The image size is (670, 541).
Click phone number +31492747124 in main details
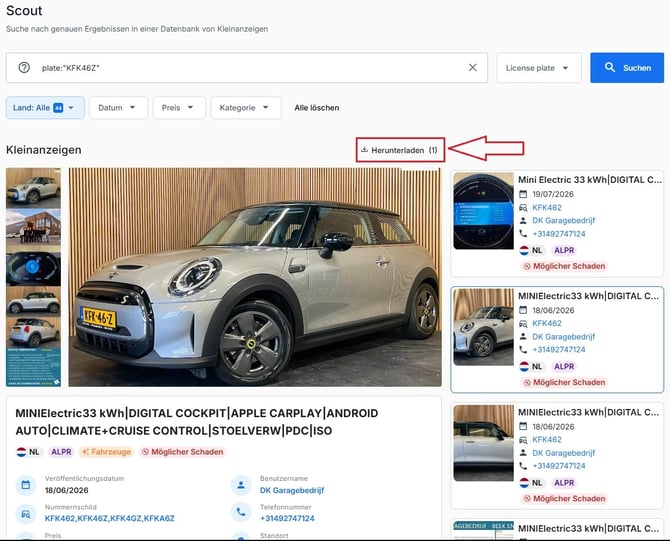tap(287, 518)
